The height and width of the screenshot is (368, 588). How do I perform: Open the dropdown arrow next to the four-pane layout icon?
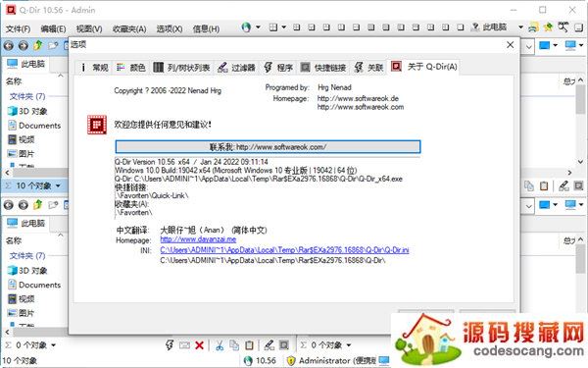click(x=284, y=27)
